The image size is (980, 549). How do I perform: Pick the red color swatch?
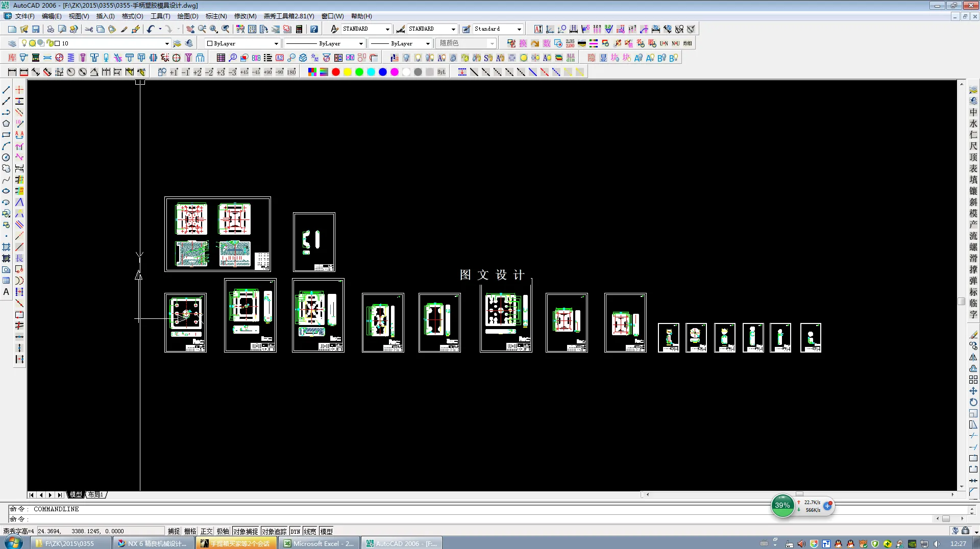click(x=336, y=72)
